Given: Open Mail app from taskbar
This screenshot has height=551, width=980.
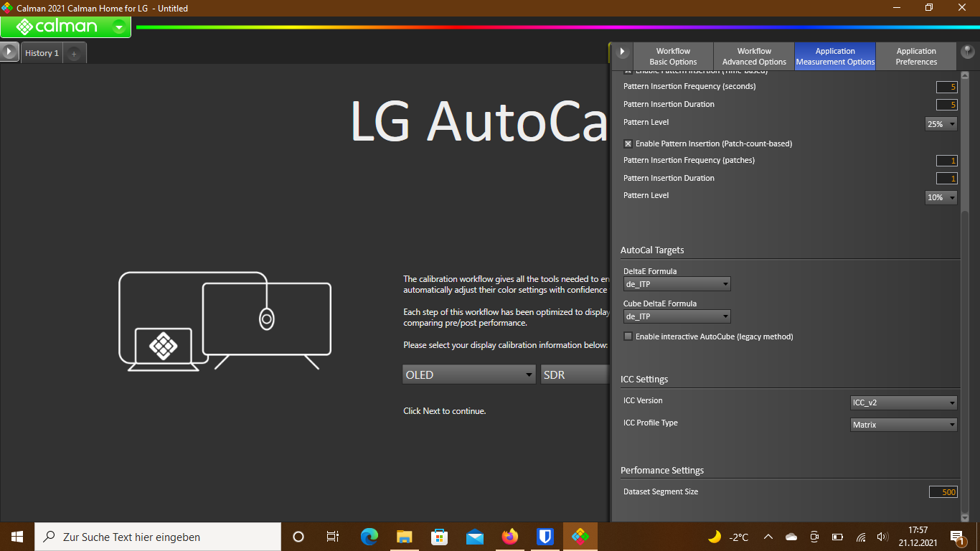Looking at the screenshot, I should [x=475, y=537].
